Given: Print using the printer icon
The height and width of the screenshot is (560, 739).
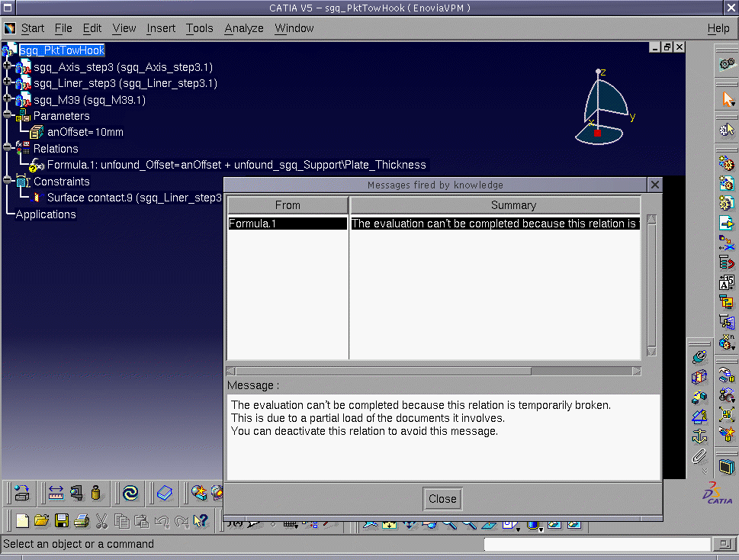Looking at the screenshot, I should tap(82, 521).
